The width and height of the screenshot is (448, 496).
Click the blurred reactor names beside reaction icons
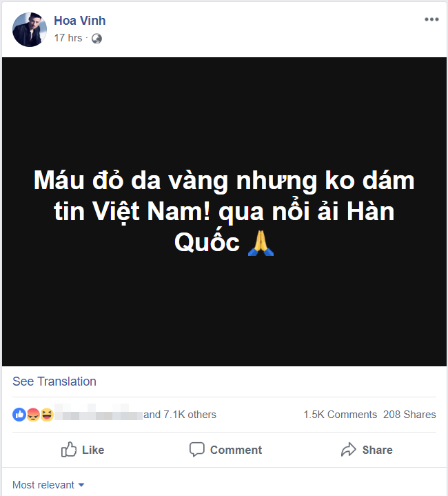click(x=98, y=415)
